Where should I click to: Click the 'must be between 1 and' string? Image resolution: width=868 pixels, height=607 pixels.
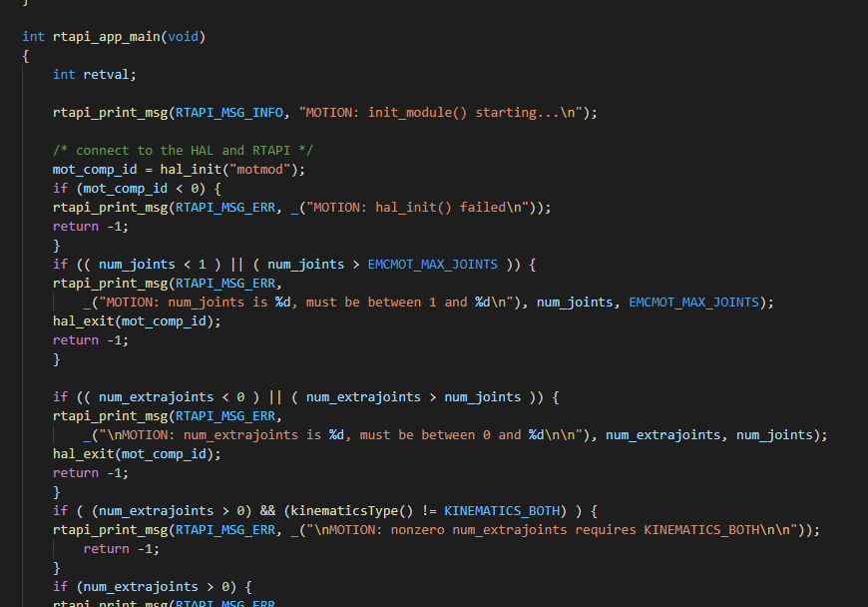(386, 302)
